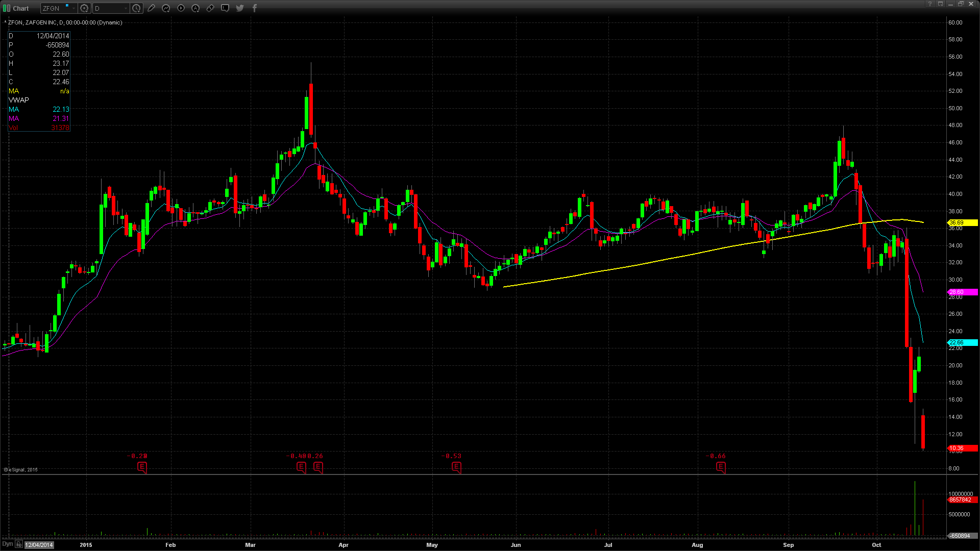Share chart via Facebook icon
Viewport: 980px width, 551px height.
coord(255,8)
